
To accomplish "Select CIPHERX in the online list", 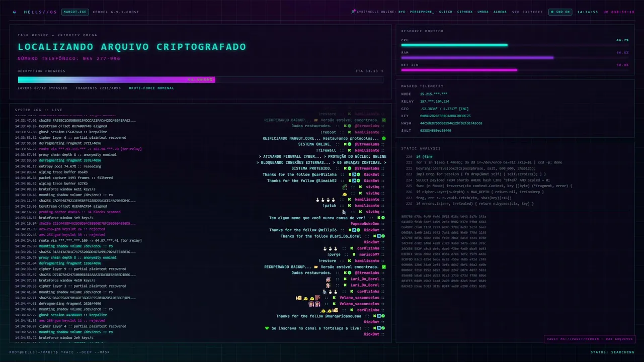I will (465, 12).
